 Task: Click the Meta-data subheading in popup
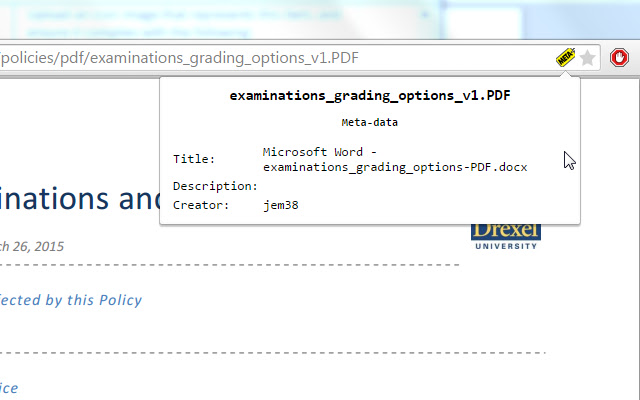370,122
